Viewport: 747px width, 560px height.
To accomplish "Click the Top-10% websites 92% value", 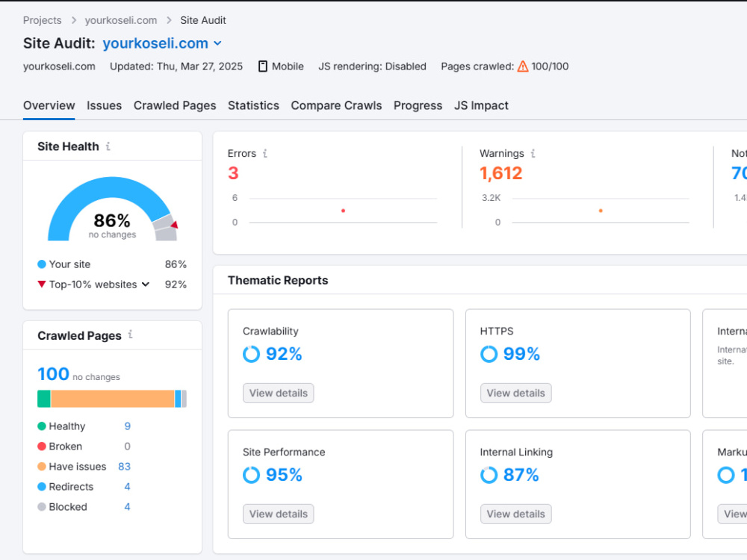I will (176, 284).
